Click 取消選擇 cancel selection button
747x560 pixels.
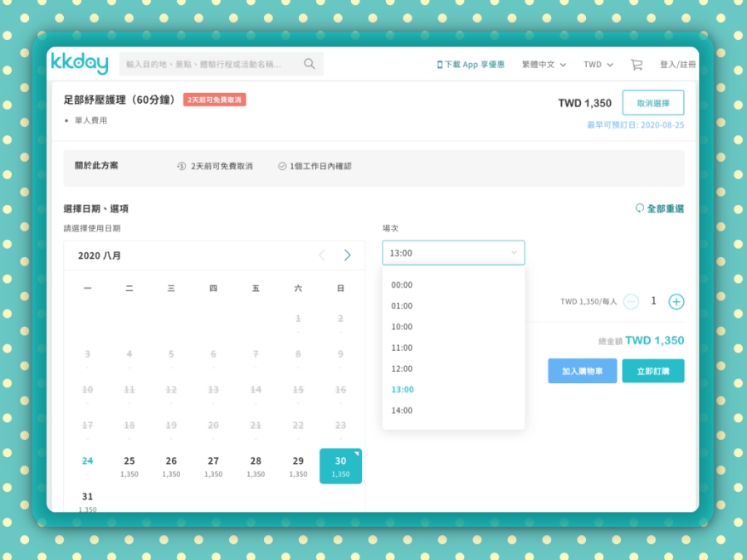pyautogui.click(x=652, y=103)
